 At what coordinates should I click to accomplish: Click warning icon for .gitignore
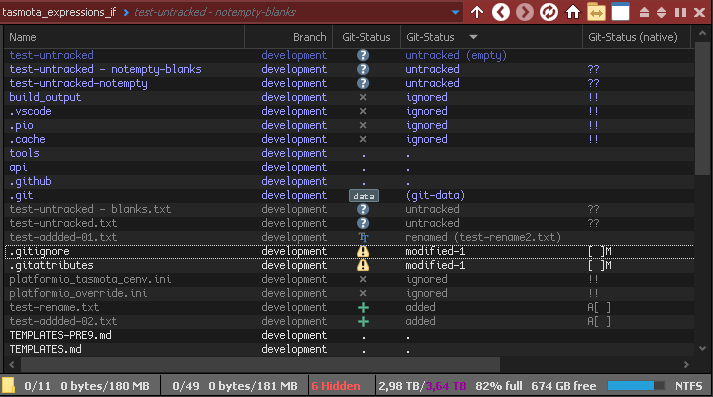coord(363,251)
